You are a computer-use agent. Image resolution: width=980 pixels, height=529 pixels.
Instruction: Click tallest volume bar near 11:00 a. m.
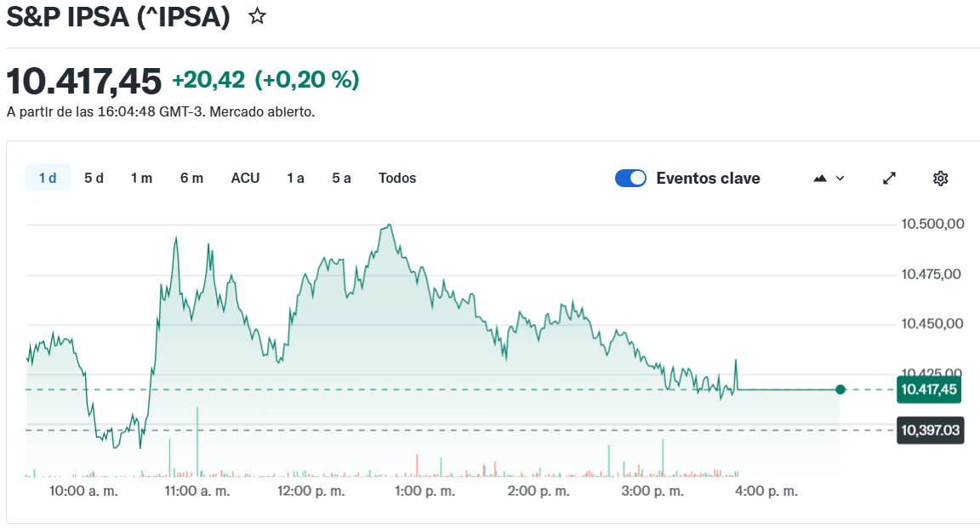(x=197, y=442)
